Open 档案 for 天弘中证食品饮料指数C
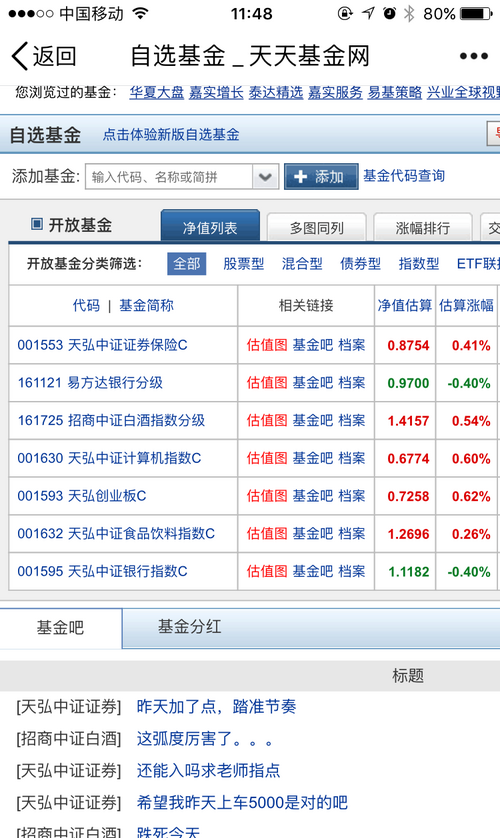This screenshot has width=500, height=838. point(352,533)
